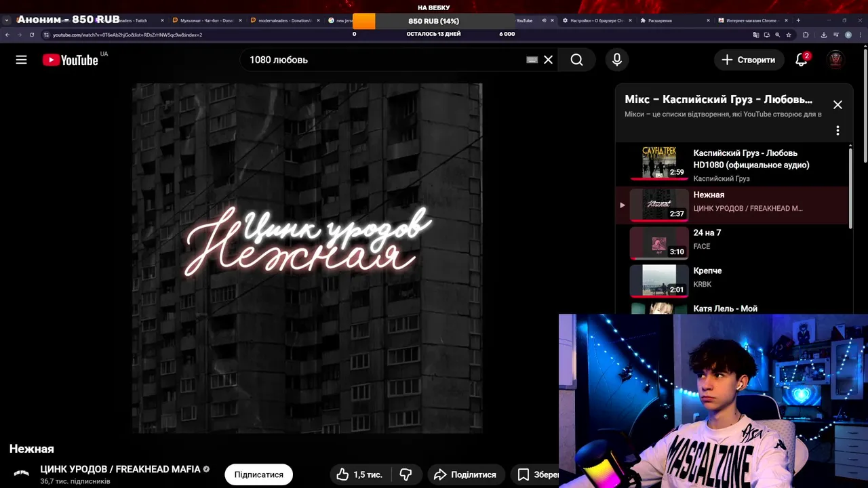Open mix playlist three-dot options

pyautogui.click(x=837, y=130)
